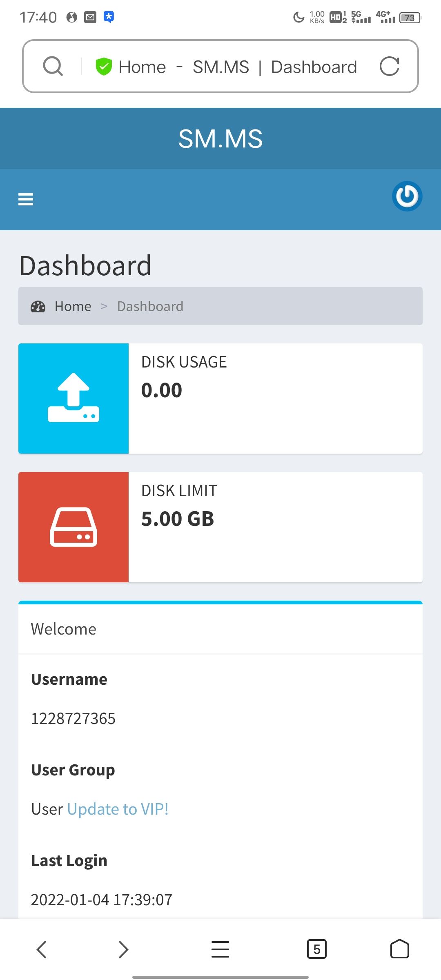441x980 pixels.
Task: Click the Dashboard page heading
Action: click(85, 265)
